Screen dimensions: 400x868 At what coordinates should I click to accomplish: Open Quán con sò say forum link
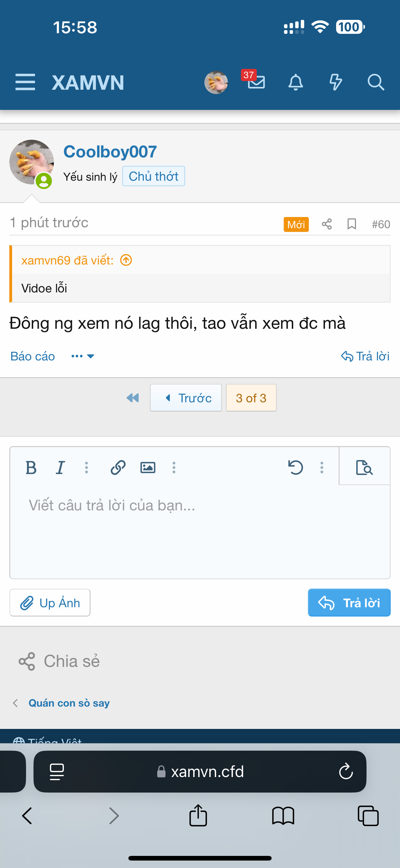point(69,703)
